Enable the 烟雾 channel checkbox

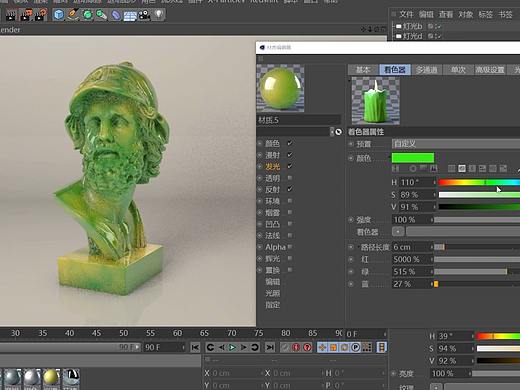[x=290, y=212]
